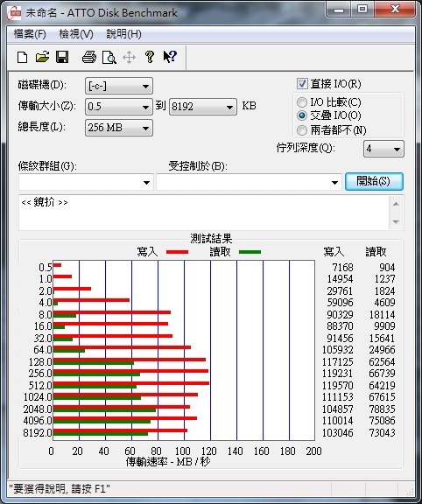Open the transfer size 8192 dropdown
Screen dimensions: 422x504
point(203,107)
